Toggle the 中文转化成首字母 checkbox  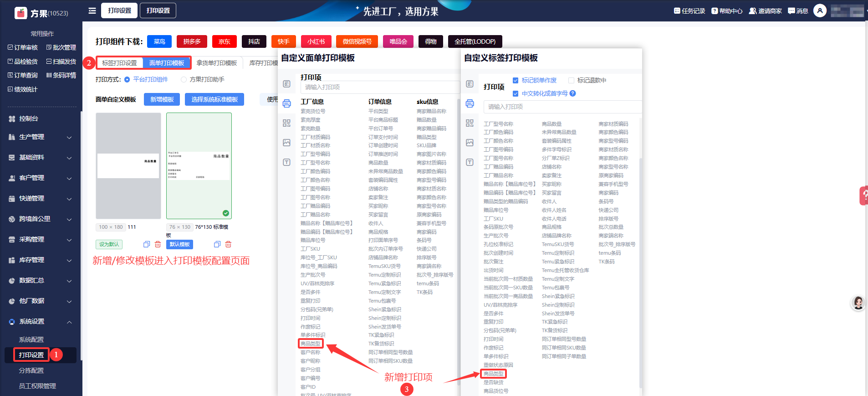coord(516,94)
